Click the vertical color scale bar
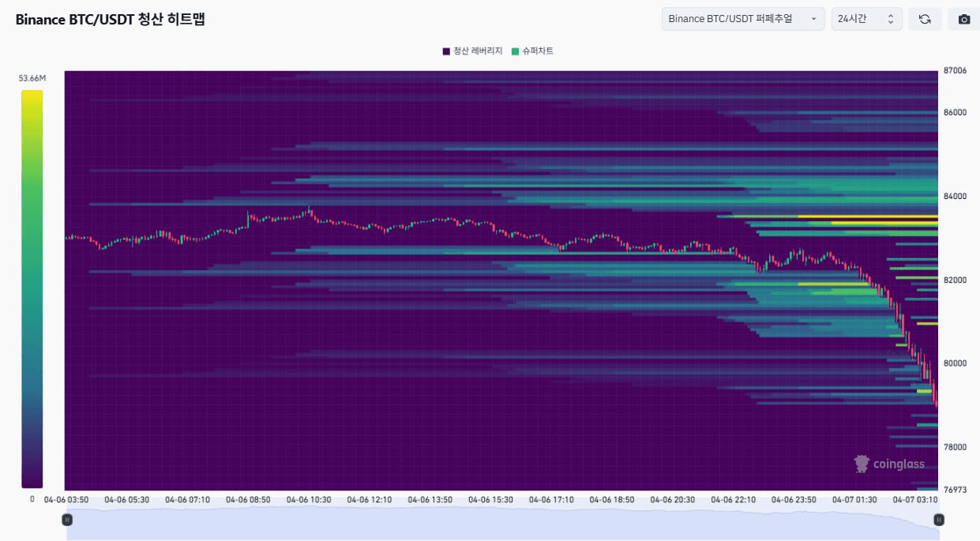980x541 pixels. (32, 289)
